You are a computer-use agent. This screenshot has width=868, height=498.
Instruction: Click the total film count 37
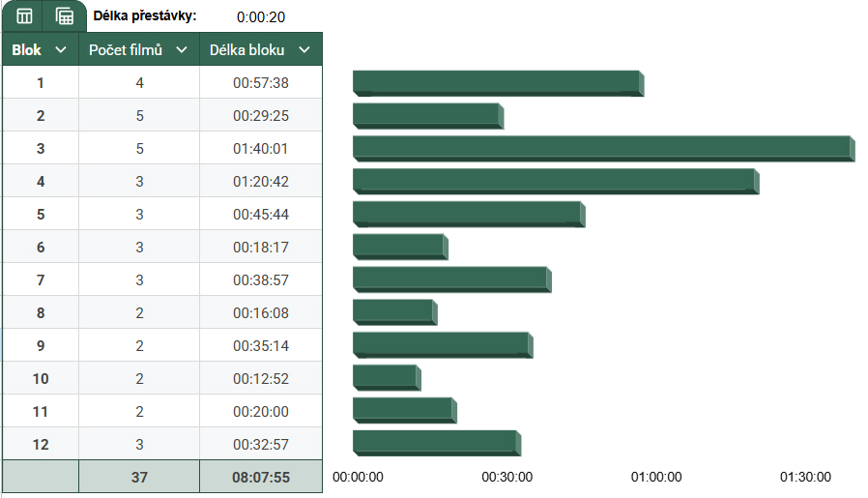pos(139,477)
